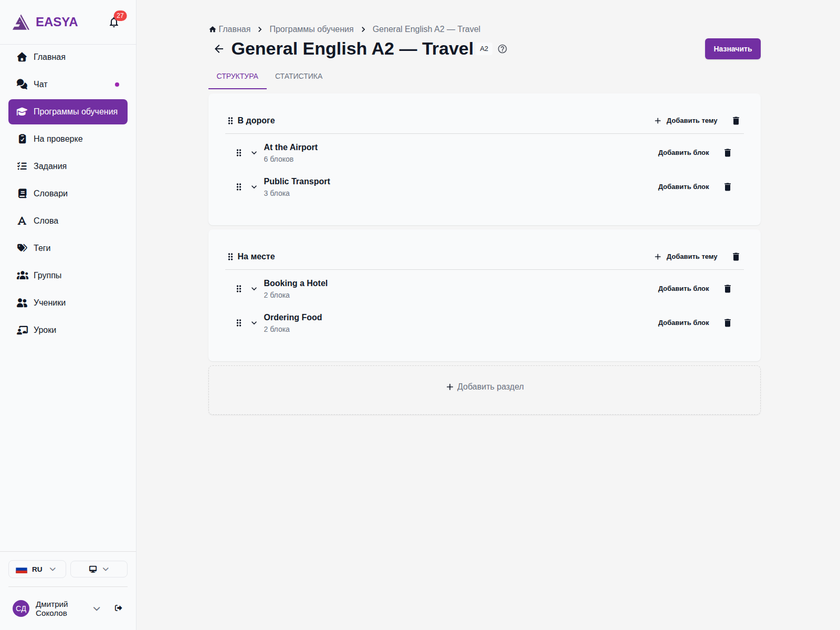
Task: Add a block to "Ordering Food"
Action: [684, 323]
